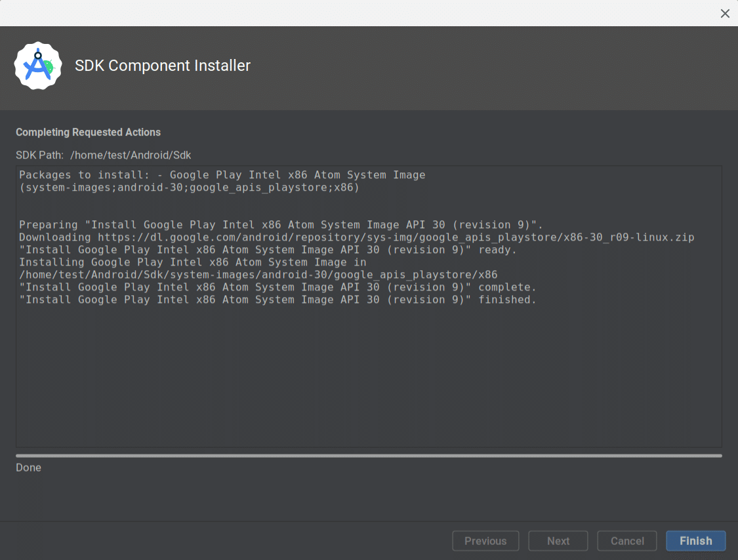Click the 'Completing Requested Actions' heading
The height and width of the screenshot is (560, 738).
[88, 132]
